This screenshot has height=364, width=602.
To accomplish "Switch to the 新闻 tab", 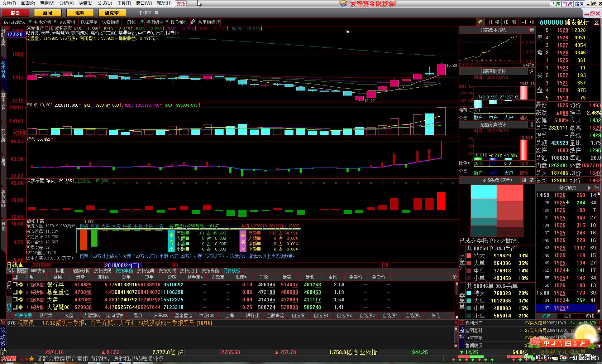I will (48, 13).
